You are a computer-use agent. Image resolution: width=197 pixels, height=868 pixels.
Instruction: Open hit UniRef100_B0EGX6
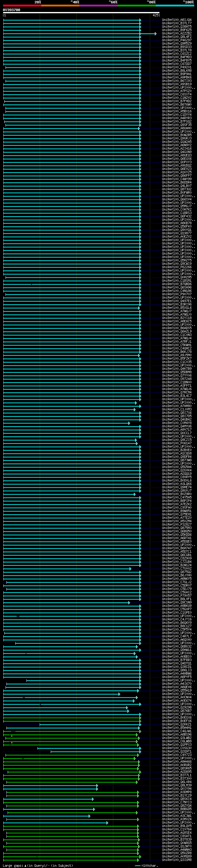coord(177,717)
